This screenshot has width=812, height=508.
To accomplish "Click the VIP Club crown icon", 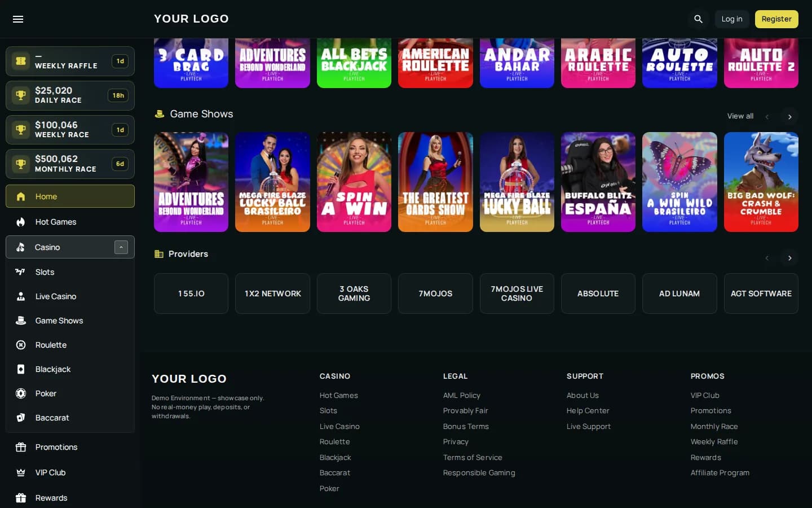I will point(21,472).
